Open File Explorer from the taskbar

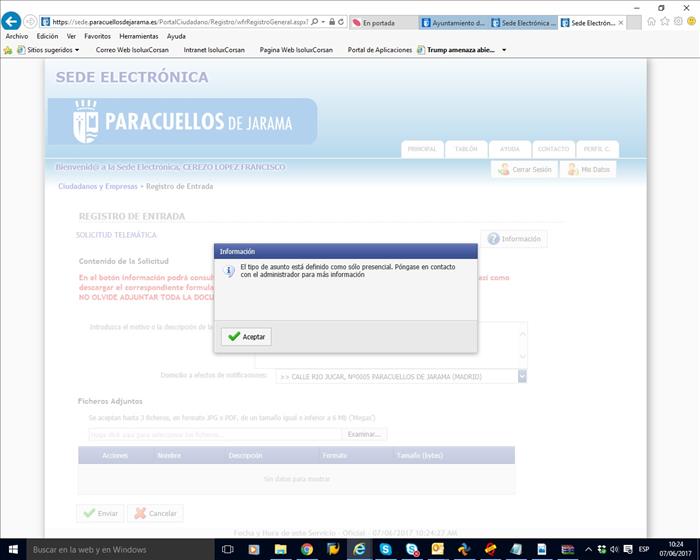pos(280,549)
